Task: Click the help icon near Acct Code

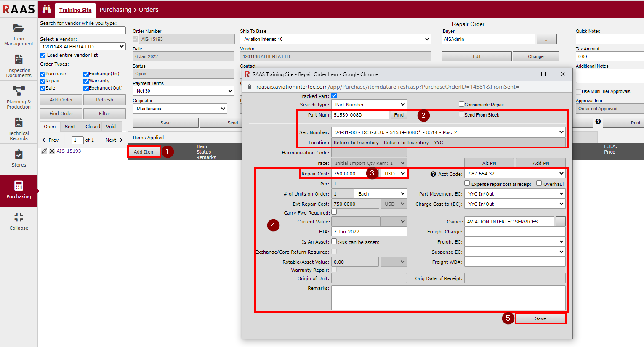Action: pos(433,174)
